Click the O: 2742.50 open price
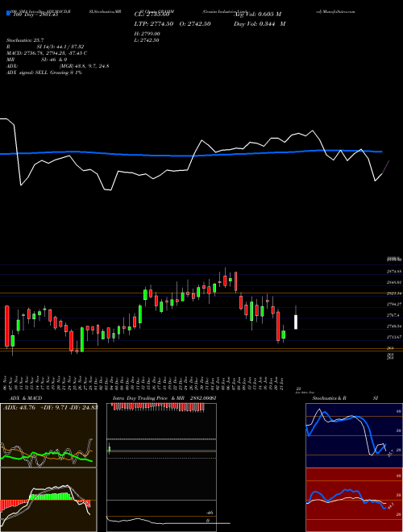Viewport: 403px width, 532px height. [195, 23]
